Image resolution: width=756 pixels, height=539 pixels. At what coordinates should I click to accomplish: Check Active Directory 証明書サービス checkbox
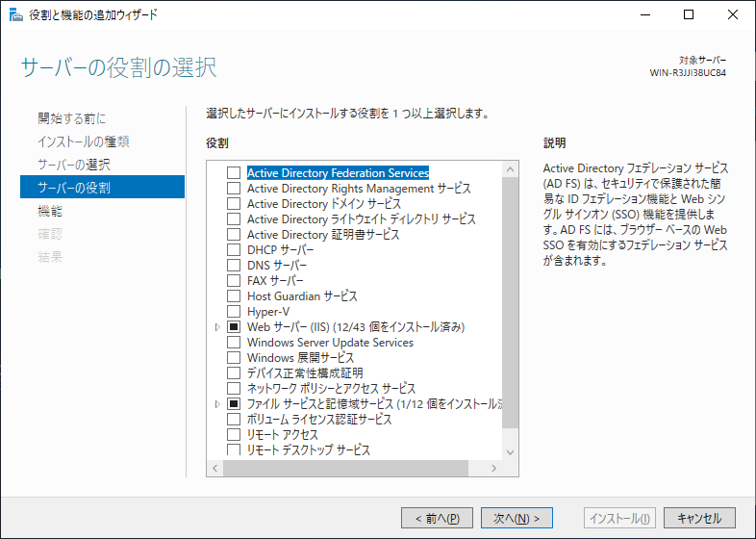click(x=234, y=235)
